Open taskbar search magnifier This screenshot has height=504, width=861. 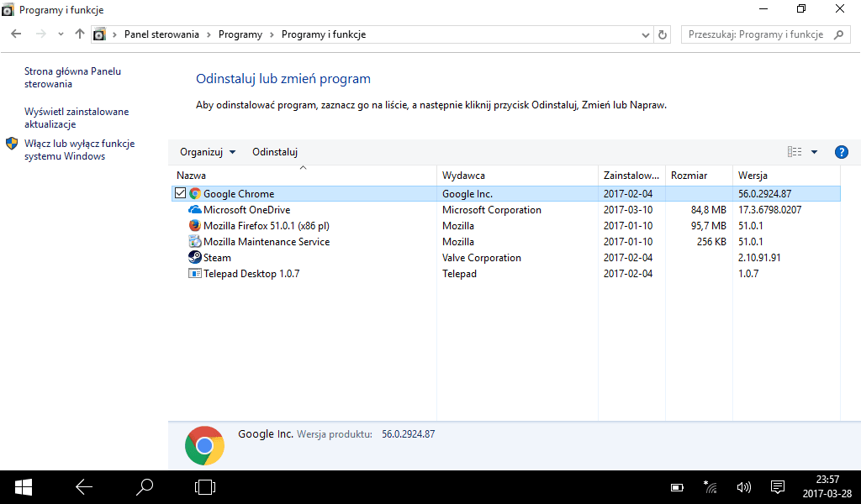[x=145, y=487]
